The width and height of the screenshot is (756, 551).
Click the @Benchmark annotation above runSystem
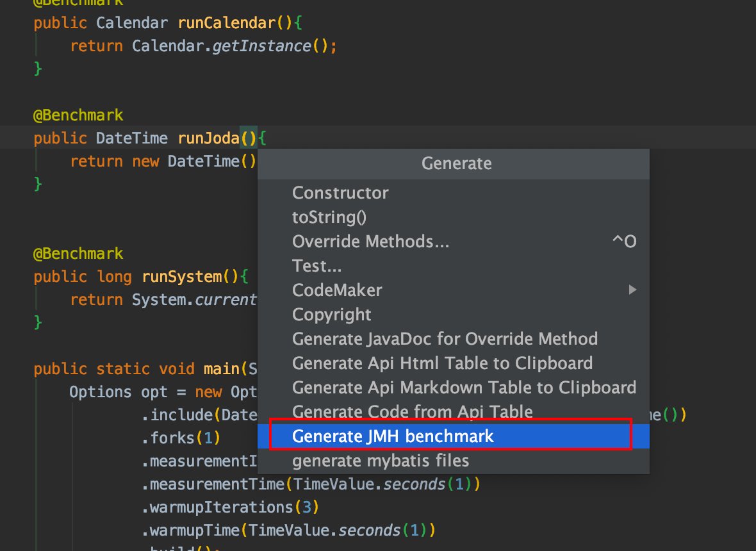click(78, 254)
